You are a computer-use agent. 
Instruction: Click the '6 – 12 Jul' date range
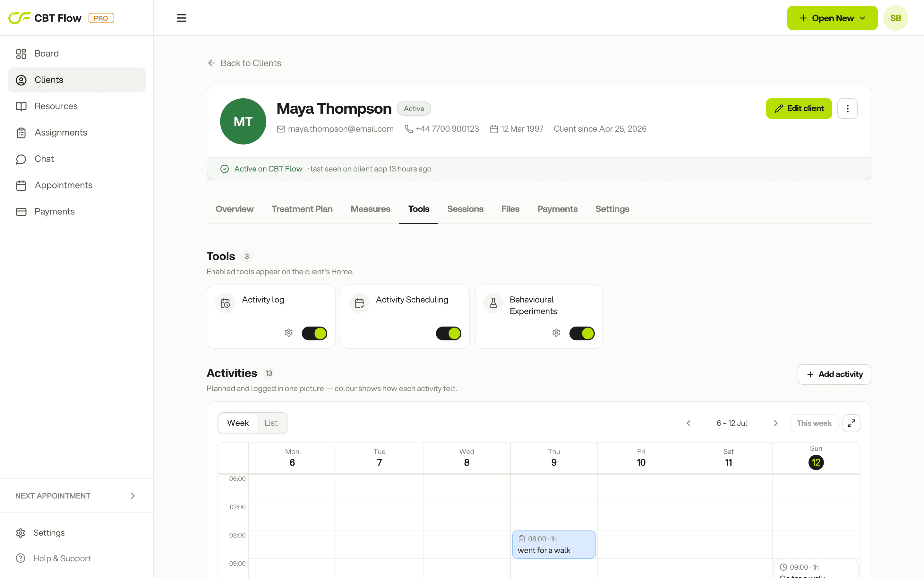[732, 423]
